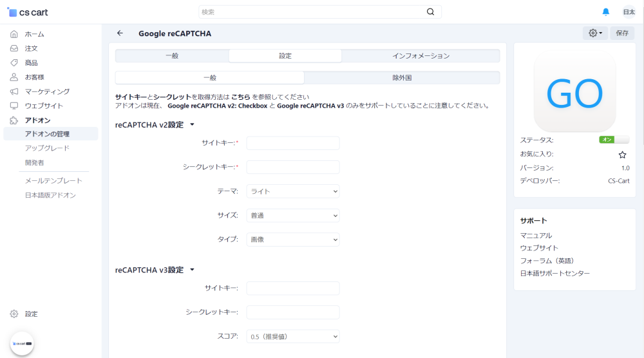The width and height of the screenshot is (644, 358).
Task: Open ウェブサイト in the sidebar
Action: pos(44,106)
